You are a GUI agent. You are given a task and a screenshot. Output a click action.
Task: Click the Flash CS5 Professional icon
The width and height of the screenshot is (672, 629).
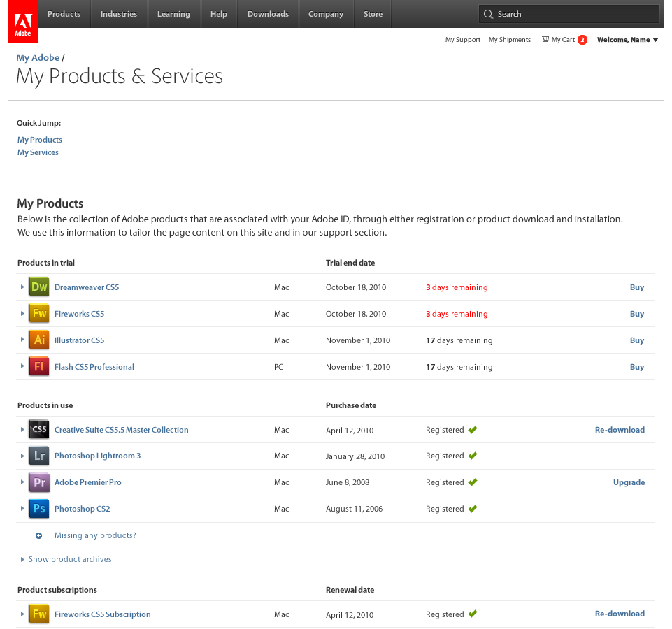click(39, 367)
